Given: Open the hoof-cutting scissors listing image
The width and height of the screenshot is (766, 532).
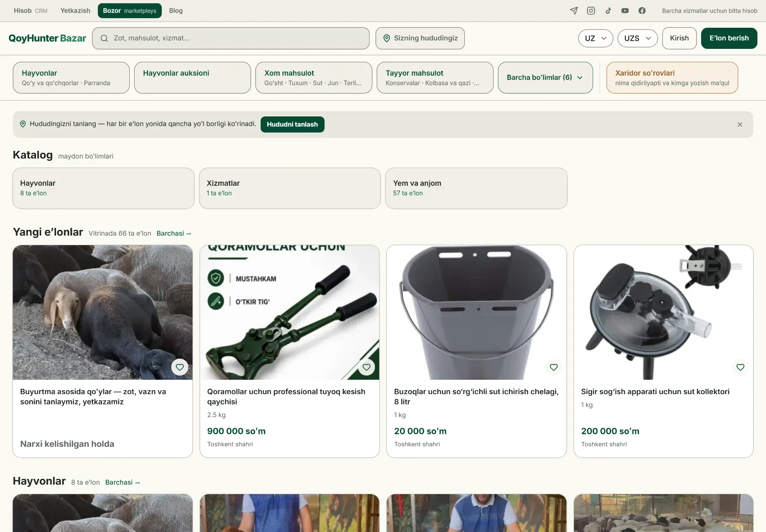Looking at the screenshot, I should click(290, 312).
